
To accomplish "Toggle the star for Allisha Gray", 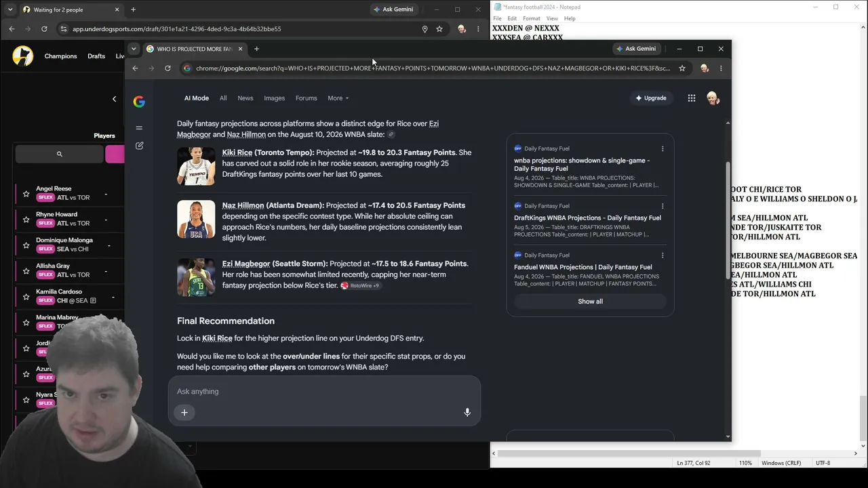I will pyautogui.click(x=26, y=271).
